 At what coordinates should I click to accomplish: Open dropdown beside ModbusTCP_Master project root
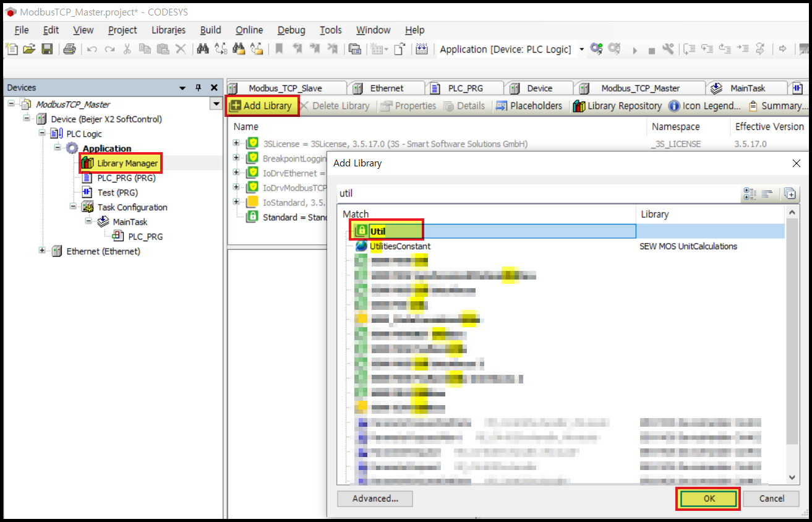click(x=216, y=104)
